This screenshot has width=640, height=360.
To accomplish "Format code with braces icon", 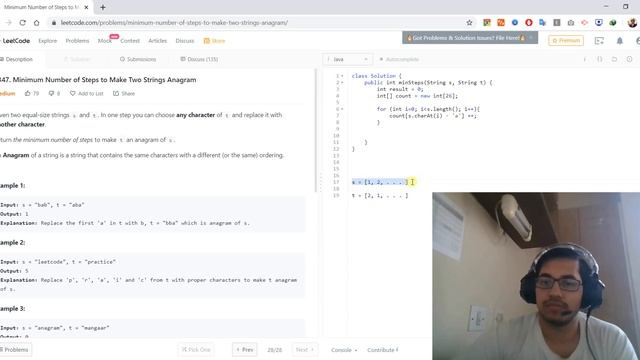I will pos(600,60).
